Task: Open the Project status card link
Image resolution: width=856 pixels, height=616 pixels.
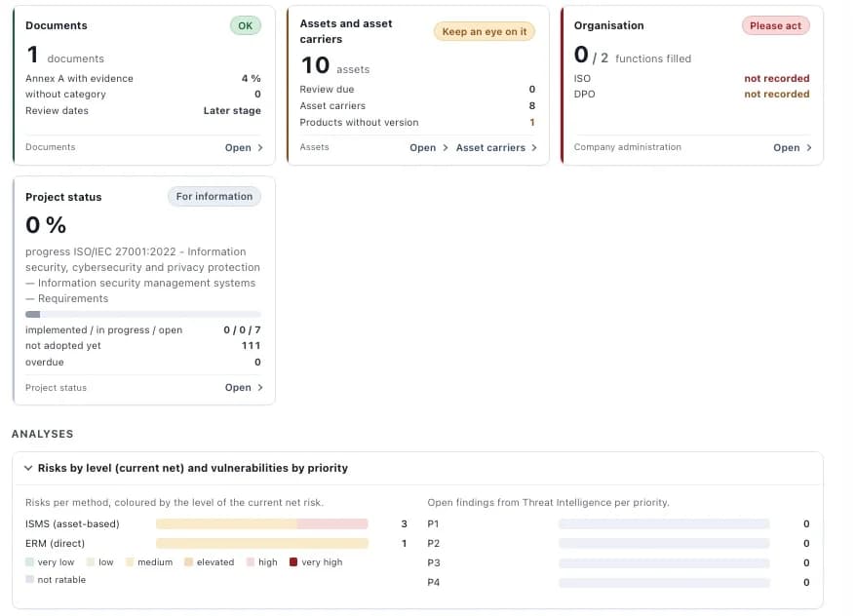Action: 244,387
